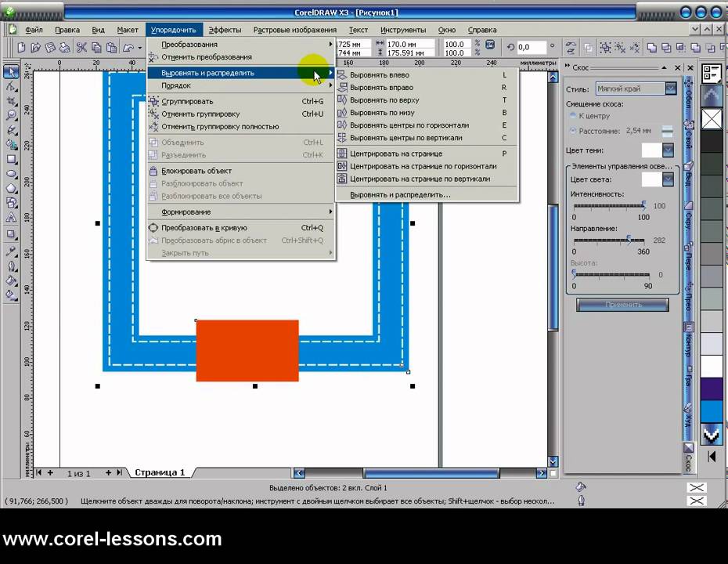Click the Ungroup icon in property bar
The image size is (728, 564).
[620, 47]
